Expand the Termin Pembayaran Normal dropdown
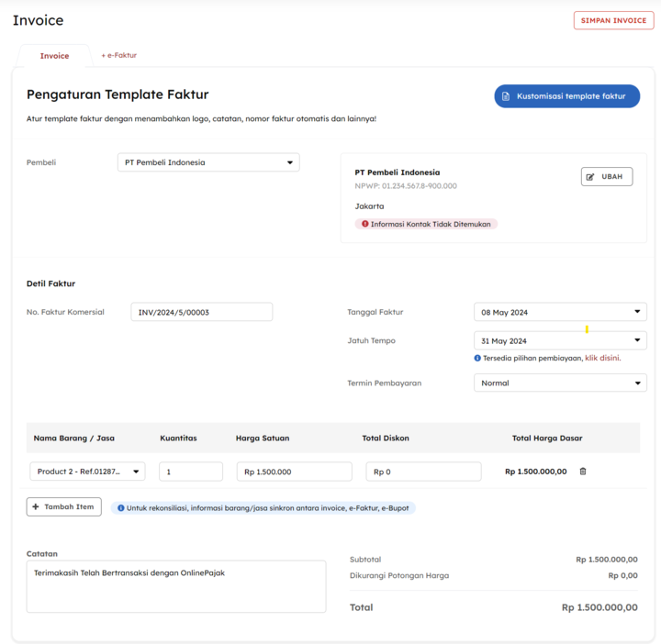The height and width of the screenshot is (644, 661). click(x=560, y=383)
